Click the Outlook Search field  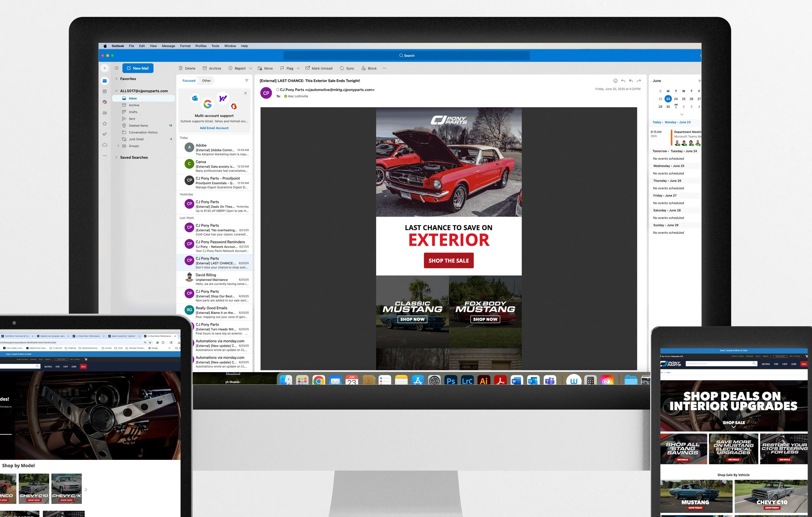[x=407, y=55]
